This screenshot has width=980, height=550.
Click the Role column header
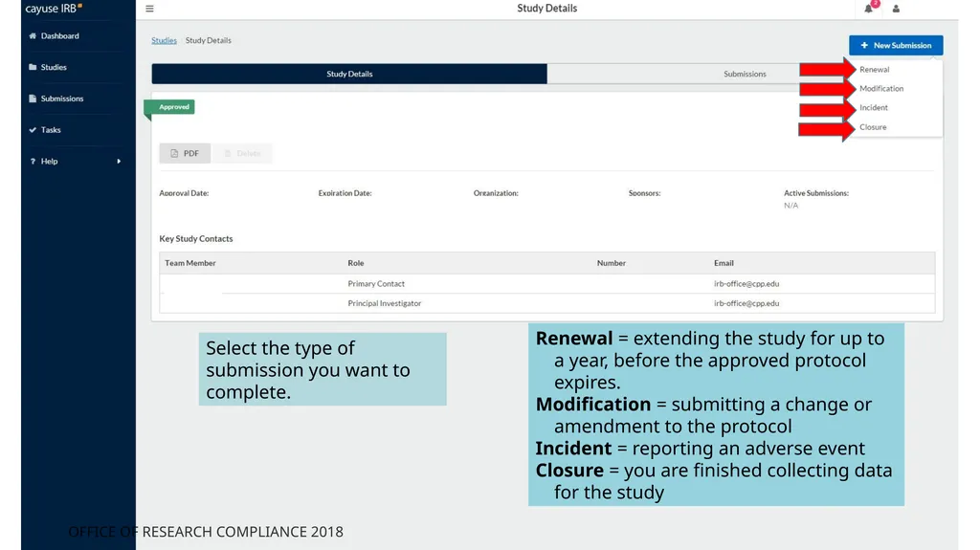pyautogui.click(x=356, y=263)
